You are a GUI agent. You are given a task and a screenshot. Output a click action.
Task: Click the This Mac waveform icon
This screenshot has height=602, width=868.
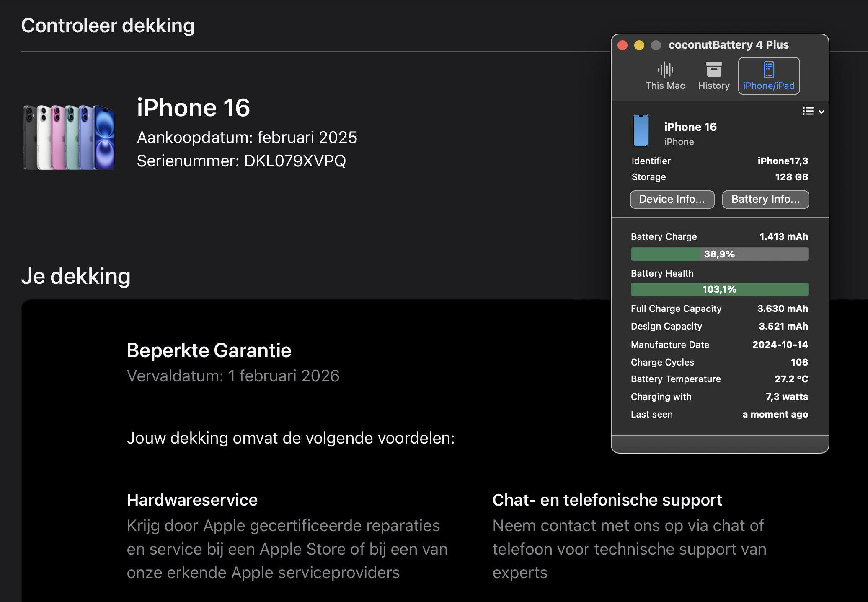click(665, 70)
